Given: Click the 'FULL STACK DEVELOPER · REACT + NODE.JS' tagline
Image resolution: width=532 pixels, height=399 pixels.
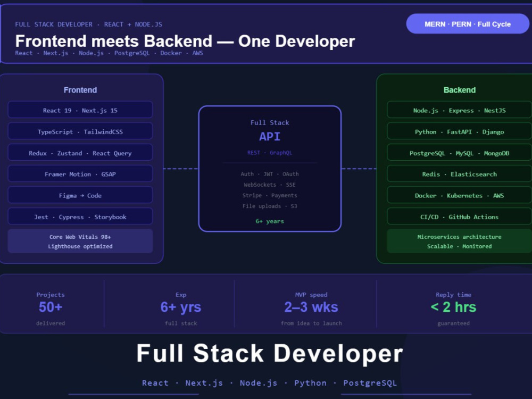Looking at the screenshot, I should (88, 24).
